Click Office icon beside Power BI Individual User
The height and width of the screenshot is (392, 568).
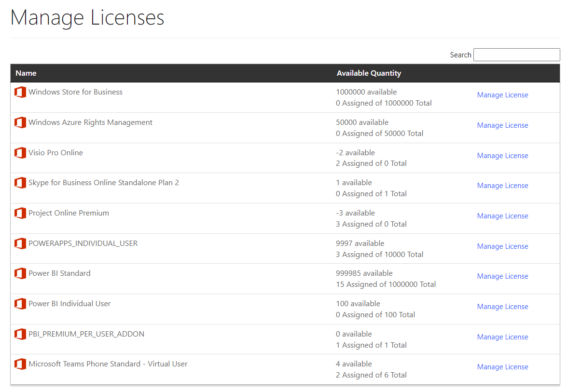[20, 304]
